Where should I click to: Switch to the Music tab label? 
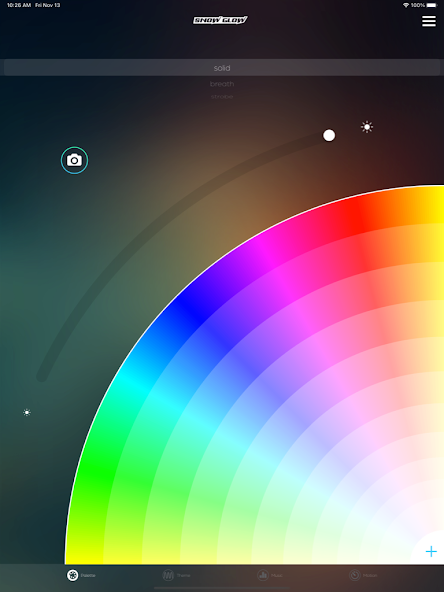[277, 575]
